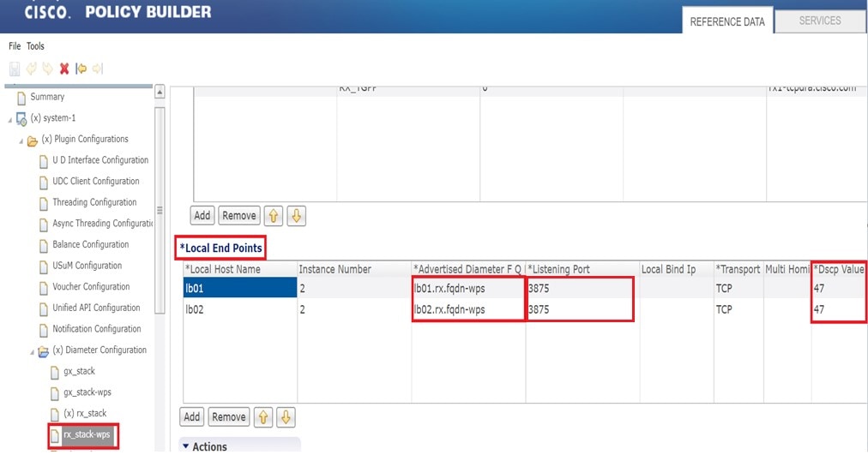Click Remove button above Local End Points
Screen dimensions: 868x461
point(239,216)
